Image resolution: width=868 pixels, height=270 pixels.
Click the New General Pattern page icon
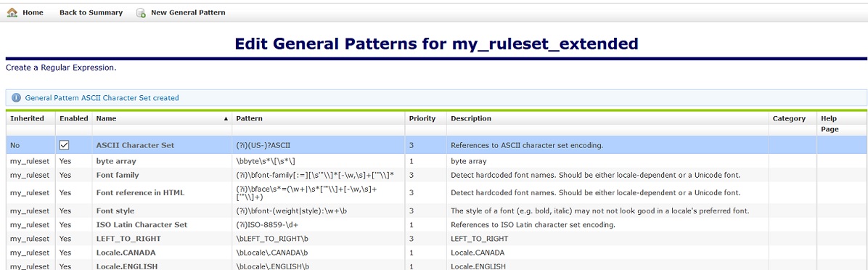[x=142, y=12]
